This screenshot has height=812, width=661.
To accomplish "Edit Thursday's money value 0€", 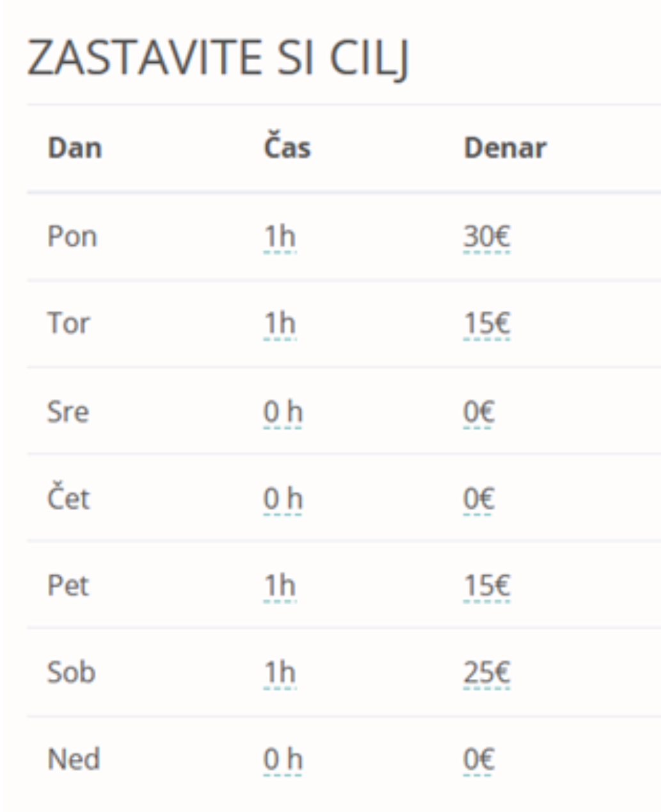I will click(479, 498).
